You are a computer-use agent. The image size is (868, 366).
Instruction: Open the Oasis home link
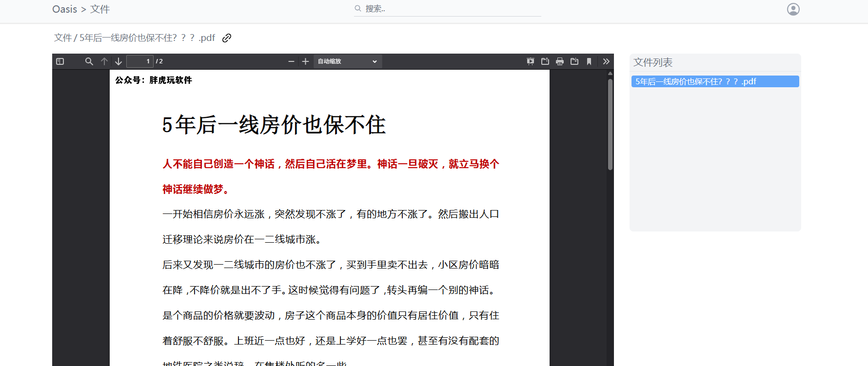(65, 9)
